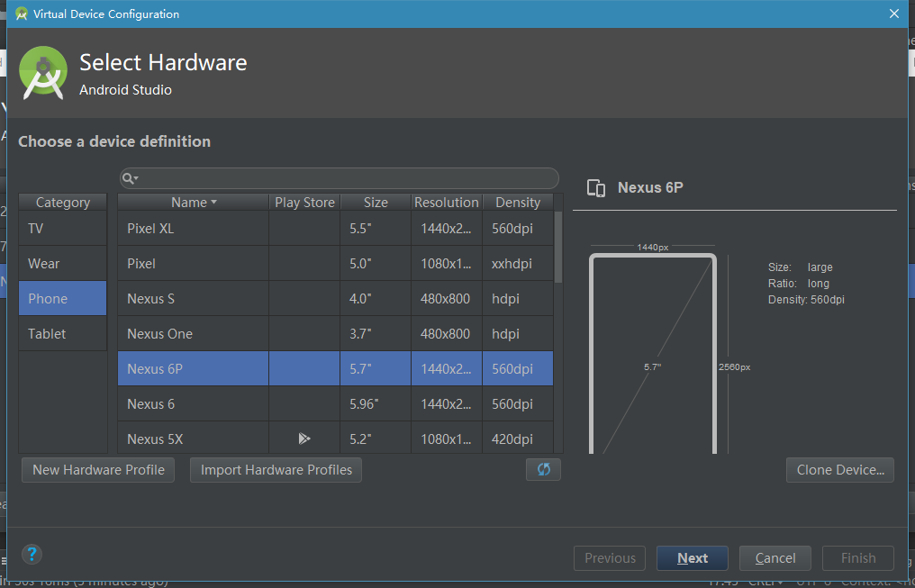This screenshot has width=915, height=588.
Task: Click the Android Studio logo in header
Action: coord(42,72)
